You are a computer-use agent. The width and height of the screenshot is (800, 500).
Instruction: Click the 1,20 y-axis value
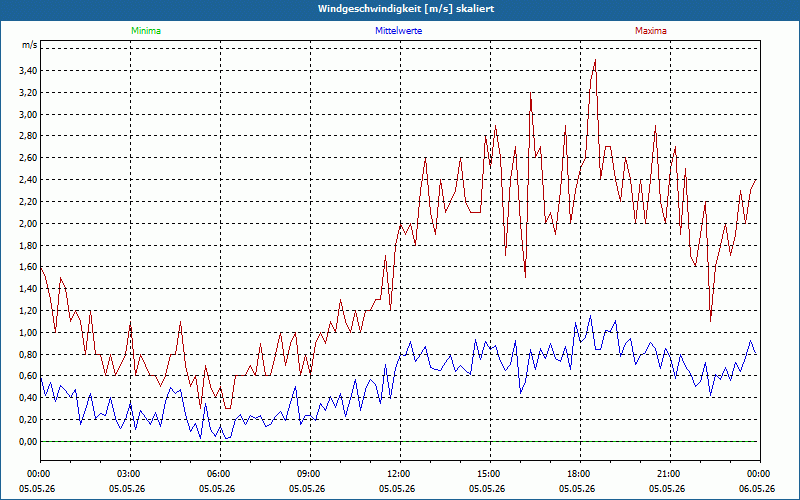28,311
